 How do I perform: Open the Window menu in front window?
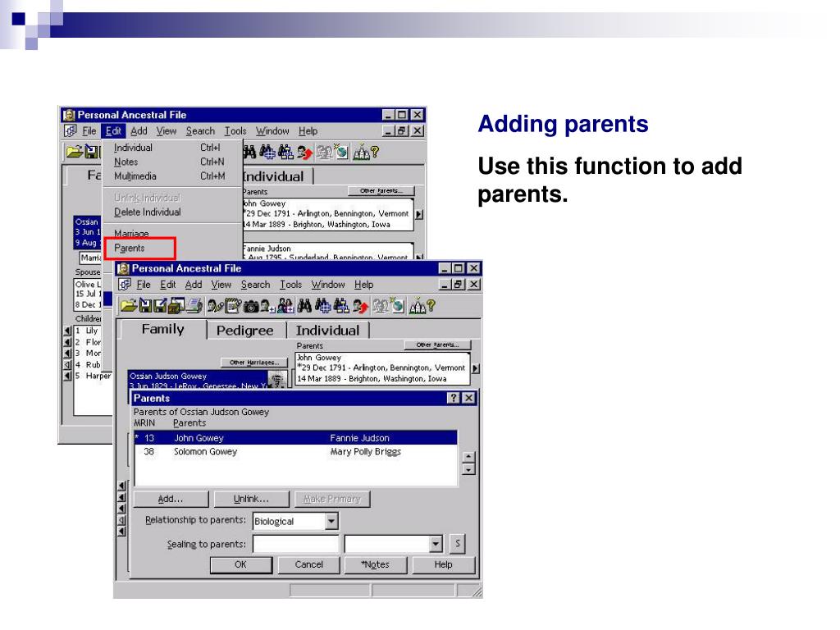(x=328, y=285)
